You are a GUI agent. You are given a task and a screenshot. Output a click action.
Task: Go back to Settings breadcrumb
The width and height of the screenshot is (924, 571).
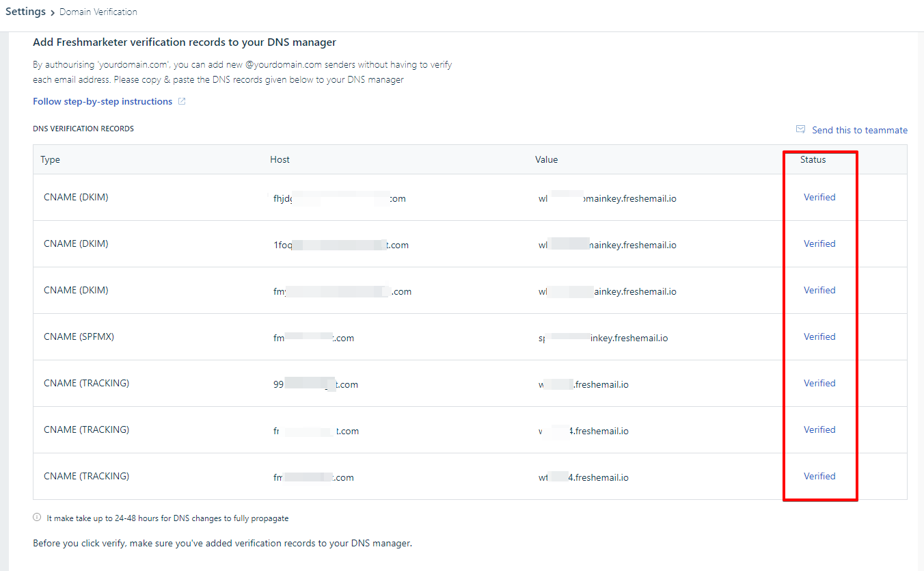point(25,12)
